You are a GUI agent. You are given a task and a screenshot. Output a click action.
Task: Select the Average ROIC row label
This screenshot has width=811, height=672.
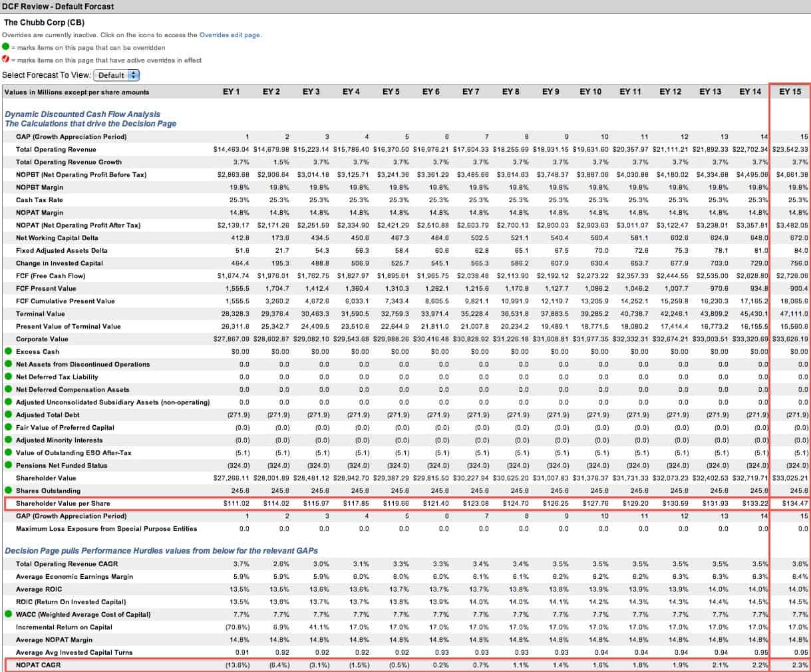[x=39, y=589]
